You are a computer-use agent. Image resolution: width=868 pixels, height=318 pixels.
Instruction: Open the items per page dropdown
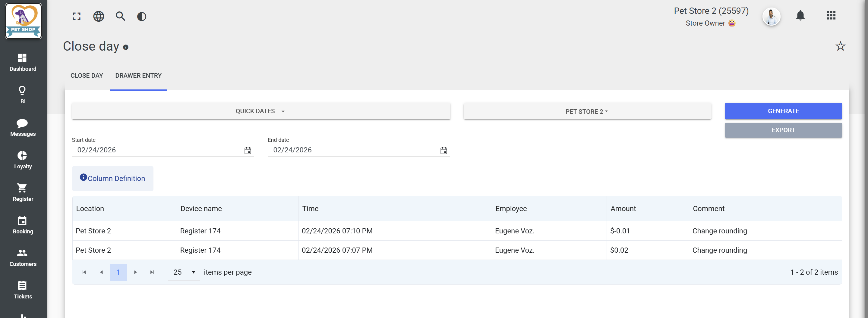[x=184, y=272]
